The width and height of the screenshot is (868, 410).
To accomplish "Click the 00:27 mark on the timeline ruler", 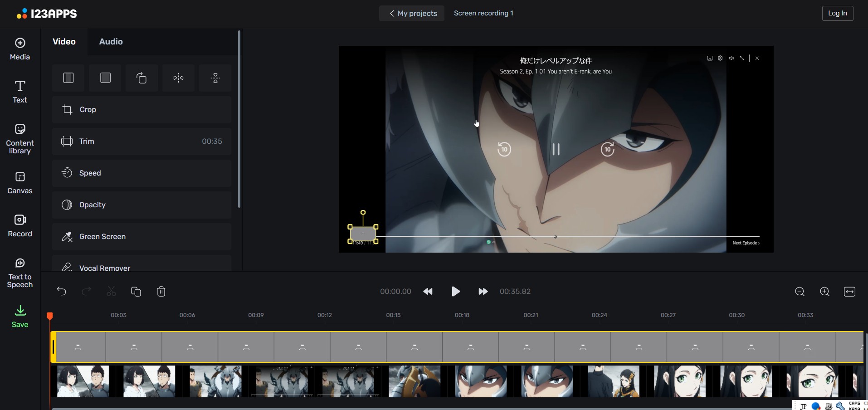I will 668,315.
